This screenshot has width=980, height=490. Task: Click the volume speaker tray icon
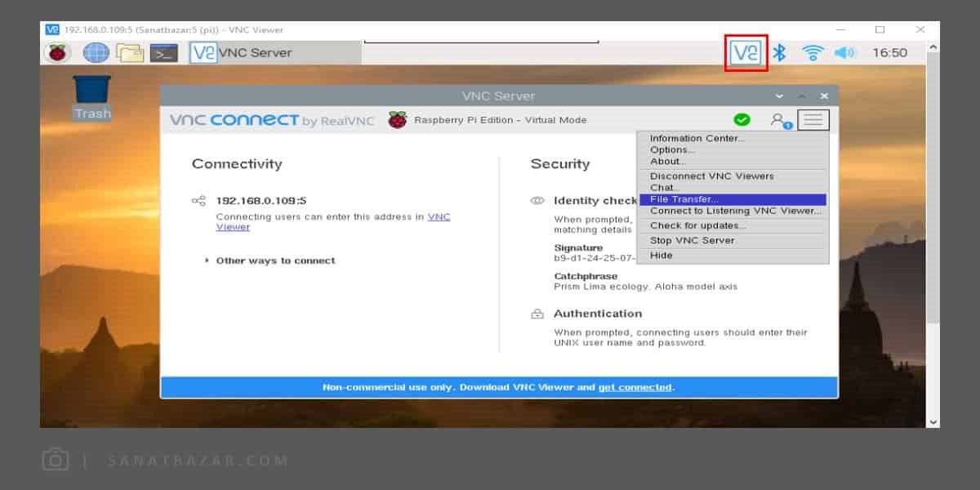(x=844, y=53)
